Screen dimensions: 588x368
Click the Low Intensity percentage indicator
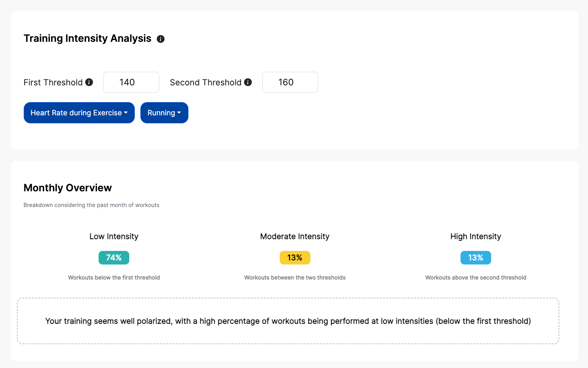click(114, 258)
